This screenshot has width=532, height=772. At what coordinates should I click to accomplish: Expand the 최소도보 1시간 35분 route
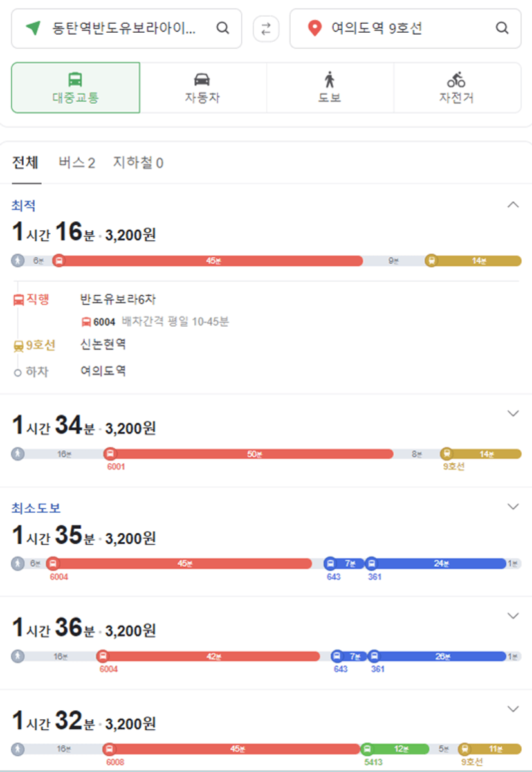click(x=513, y=507)
